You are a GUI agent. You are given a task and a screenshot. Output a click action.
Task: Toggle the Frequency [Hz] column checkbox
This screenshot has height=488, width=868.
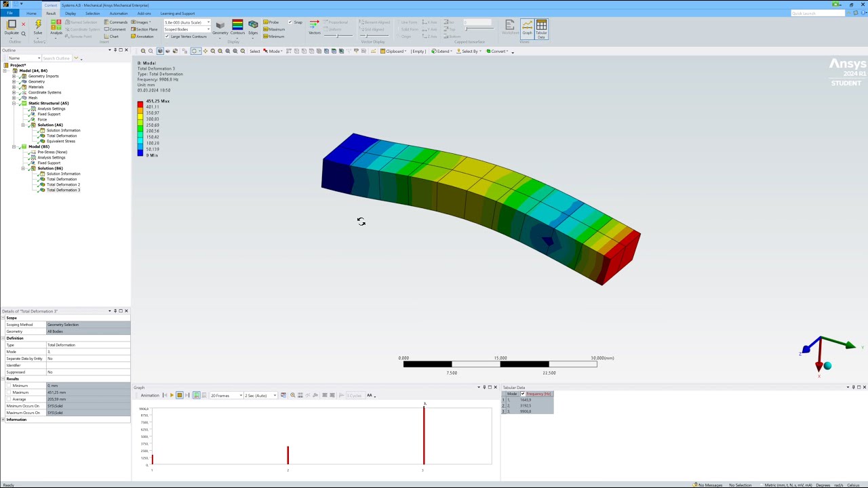[x=523, y=394]
